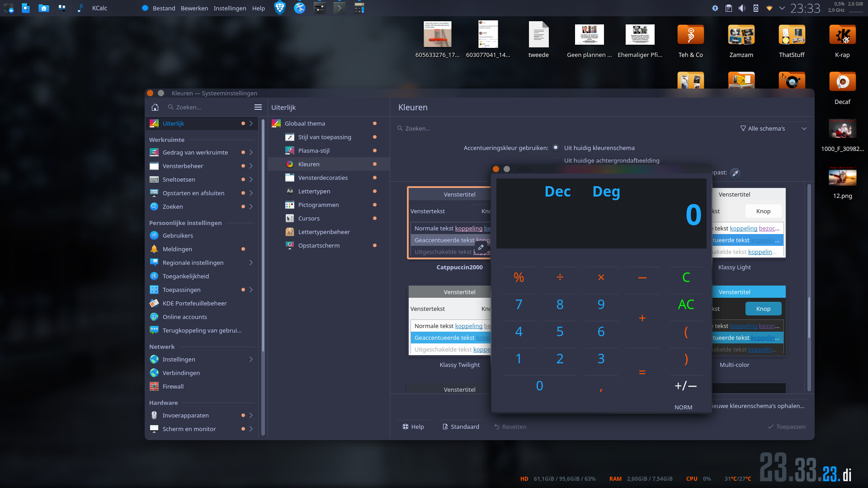Open the Decaf desktop icon
868x488 pixels.
(842, 82)
